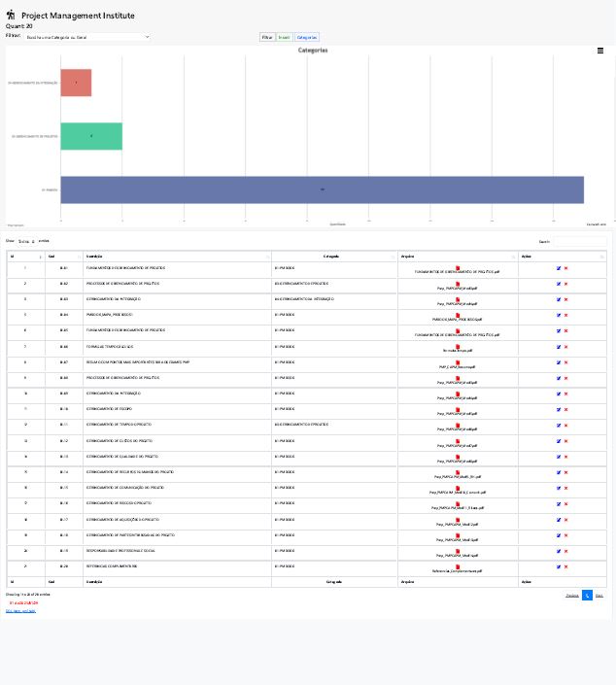The width and height of the screenshot is (616, 685).
Task: Delete the GERENCIAMENTO DE RISCOS DO PROJETO row
Action: 565,503
